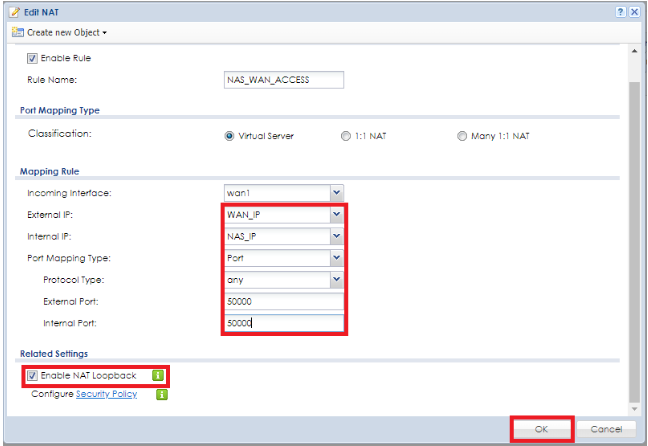Click the Related Settings section heading
This screenshot has width=648, height=446.
(54, 354)
